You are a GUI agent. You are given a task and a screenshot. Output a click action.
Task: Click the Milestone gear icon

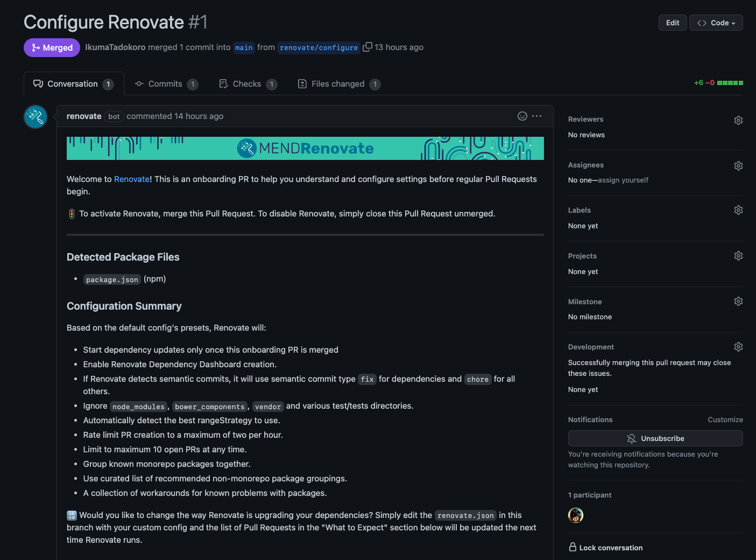click(x=738, y=302)
